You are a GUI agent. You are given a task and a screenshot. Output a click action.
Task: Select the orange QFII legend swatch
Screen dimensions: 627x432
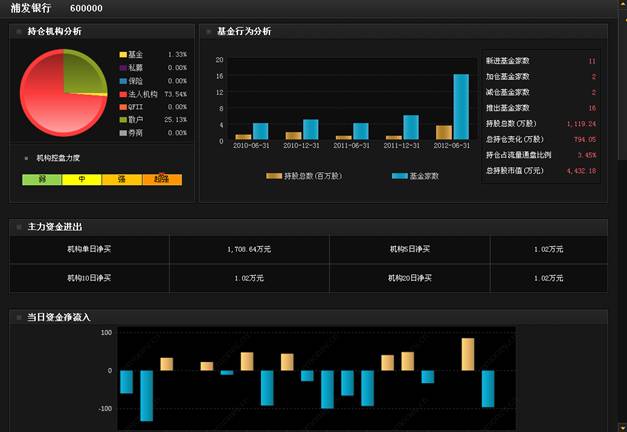(123, 107)
